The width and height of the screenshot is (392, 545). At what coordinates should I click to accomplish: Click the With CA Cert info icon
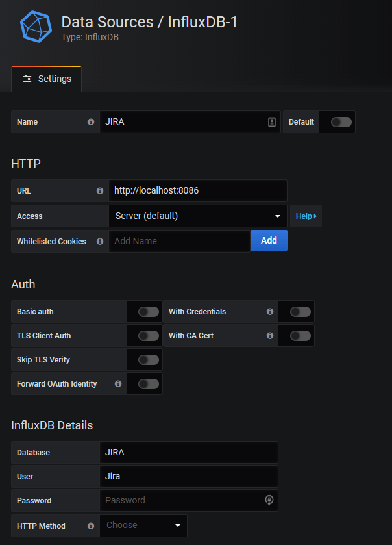pos(270,336)
